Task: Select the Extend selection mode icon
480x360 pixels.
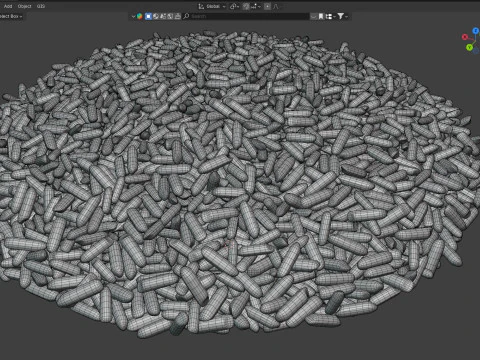Action: click(156, 16)
